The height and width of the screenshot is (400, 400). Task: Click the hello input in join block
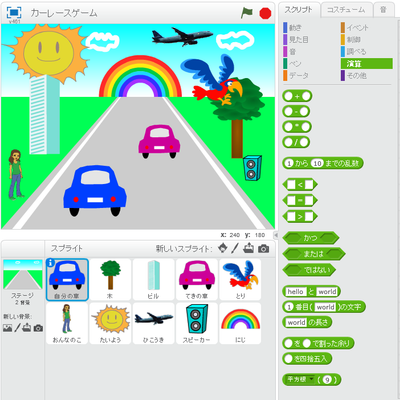tap(295, 292)
